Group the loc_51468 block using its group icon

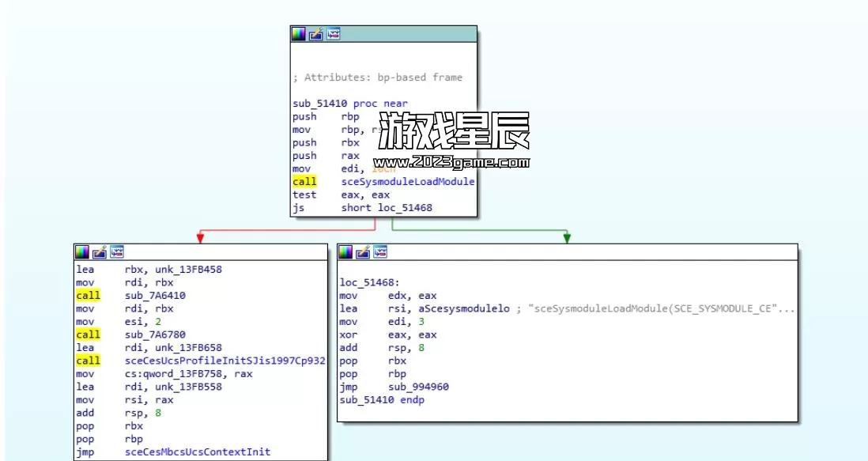[380, 251]
